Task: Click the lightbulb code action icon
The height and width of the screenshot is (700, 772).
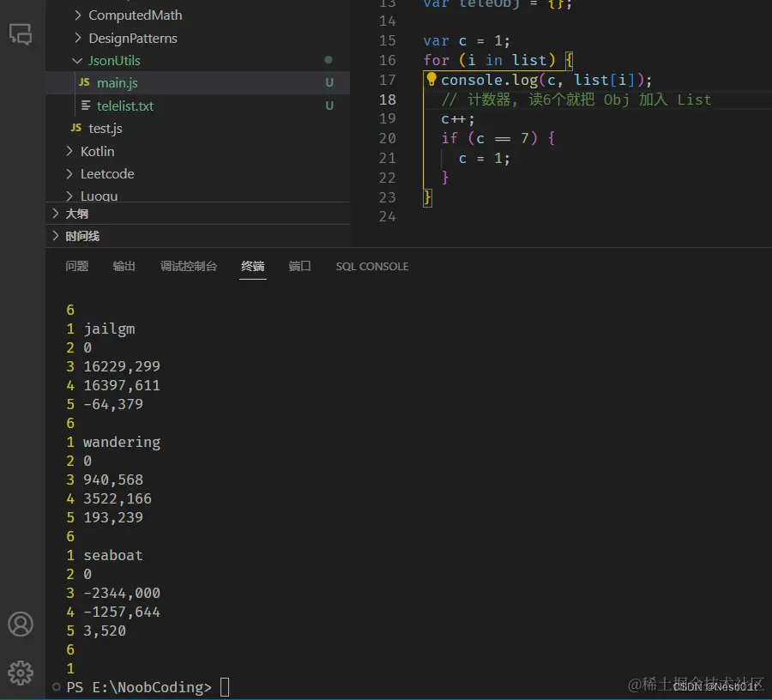Action: 431,79
